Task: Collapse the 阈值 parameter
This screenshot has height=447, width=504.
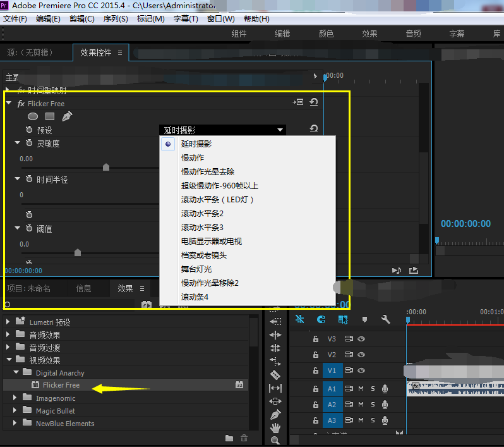Action: coord(17,228)
